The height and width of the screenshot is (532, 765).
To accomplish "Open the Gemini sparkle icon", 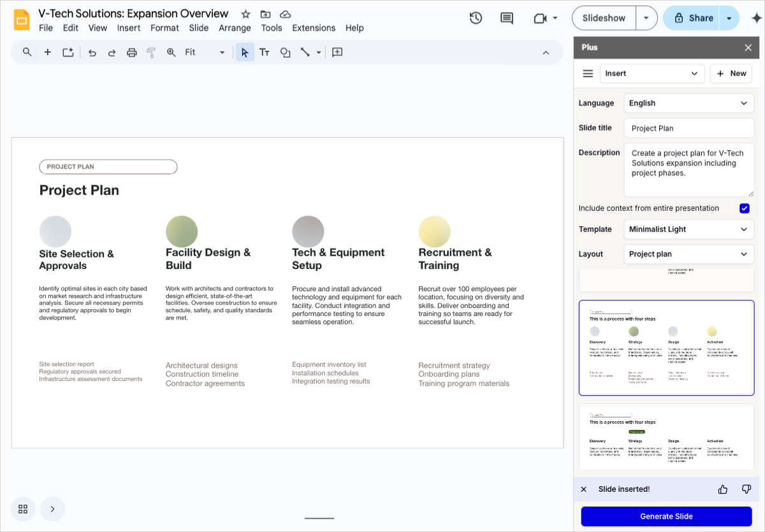I will click(756, 18).
